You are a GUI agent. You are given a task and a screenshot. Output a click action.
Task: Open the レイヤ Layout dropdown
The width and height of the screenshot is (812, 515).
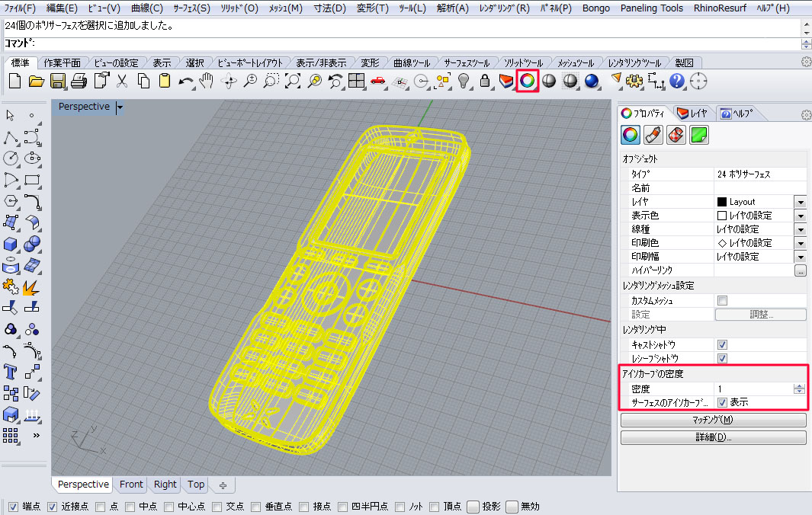801,202
